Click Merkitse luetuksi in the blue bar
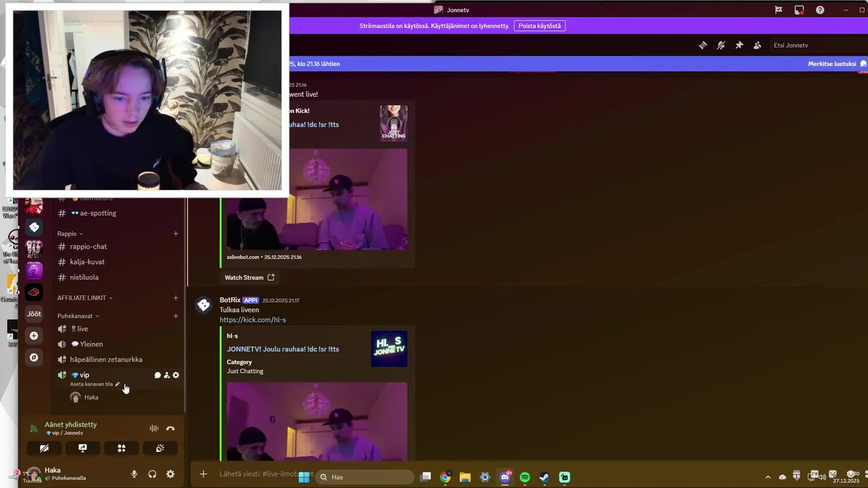The width and height of the screenshot is (868, 488). tap(832, 64)
